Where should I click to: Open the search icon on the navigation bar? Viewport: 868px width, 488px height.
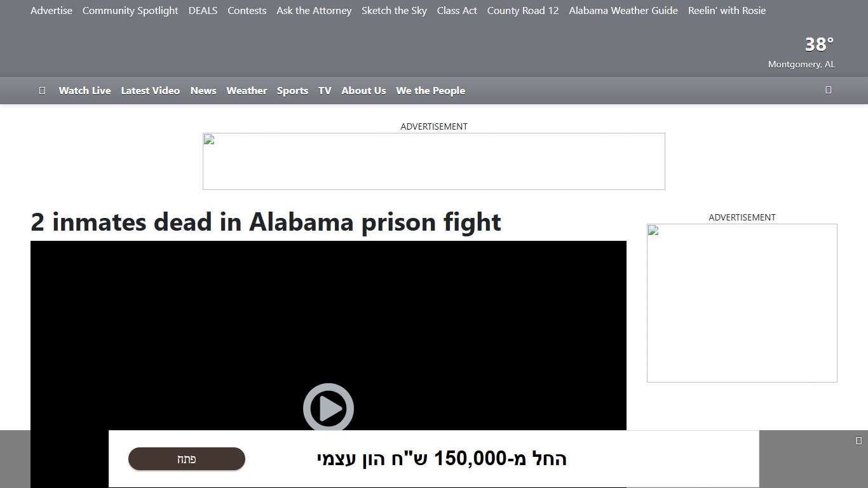point(828,90)
